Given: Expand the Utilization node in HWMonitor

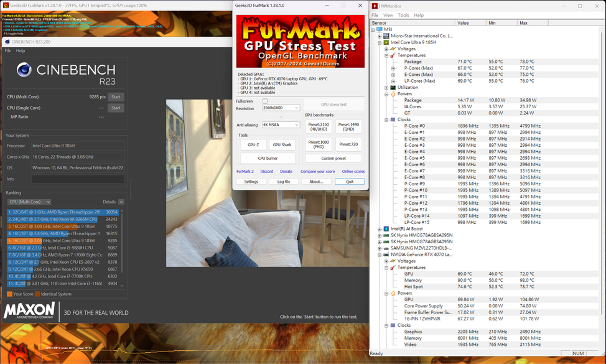Looking at the screenshot, I should [x=386, y=88].
